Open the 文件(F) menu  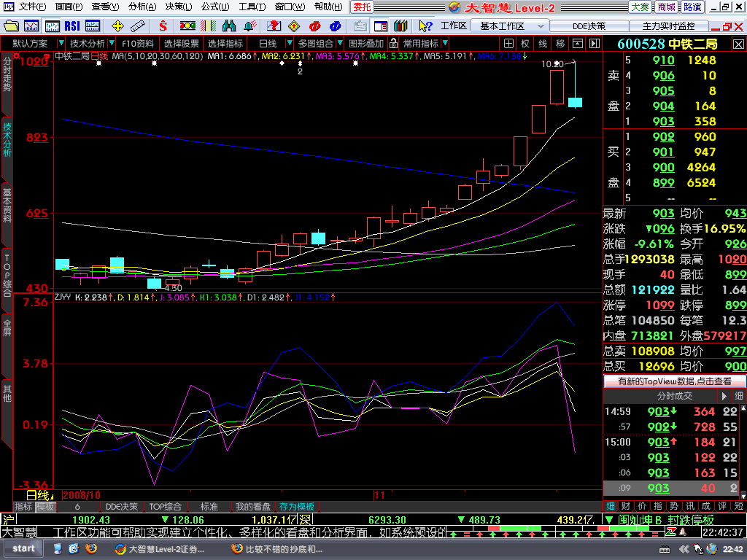pyautogui.click(x=32, y=7)
